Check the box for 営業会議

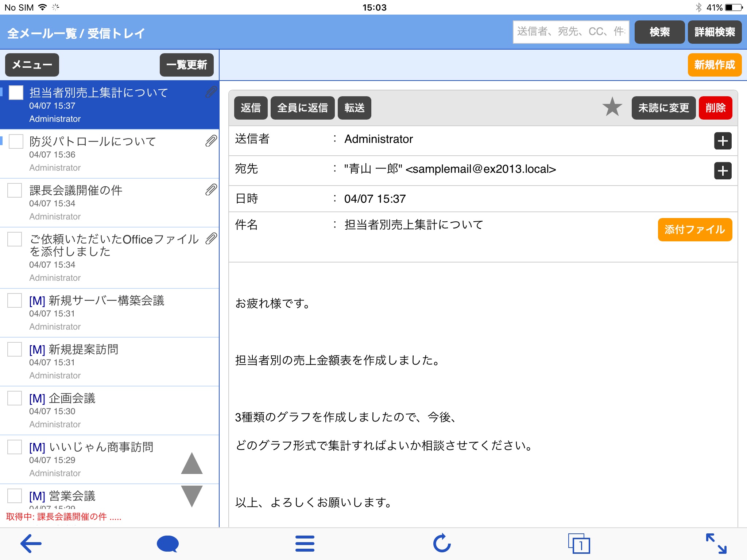[15, 496]
